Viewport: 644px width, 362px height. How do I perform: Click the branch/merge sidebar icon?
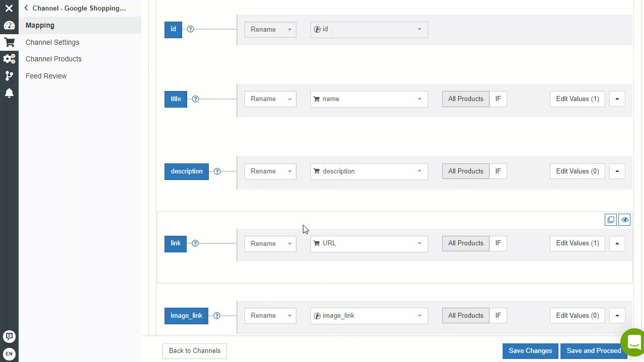tap(9, 76)
